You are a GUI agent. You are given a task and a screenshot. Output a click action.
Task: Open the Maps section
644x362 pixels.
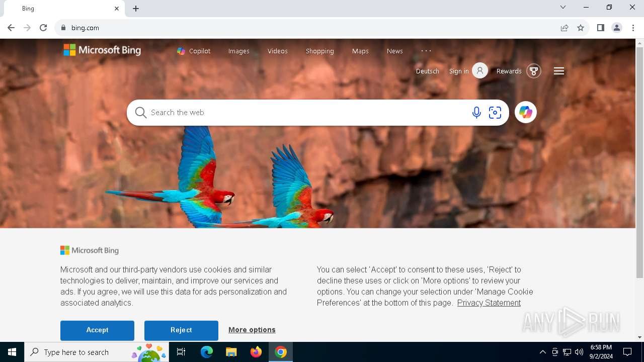360,51
